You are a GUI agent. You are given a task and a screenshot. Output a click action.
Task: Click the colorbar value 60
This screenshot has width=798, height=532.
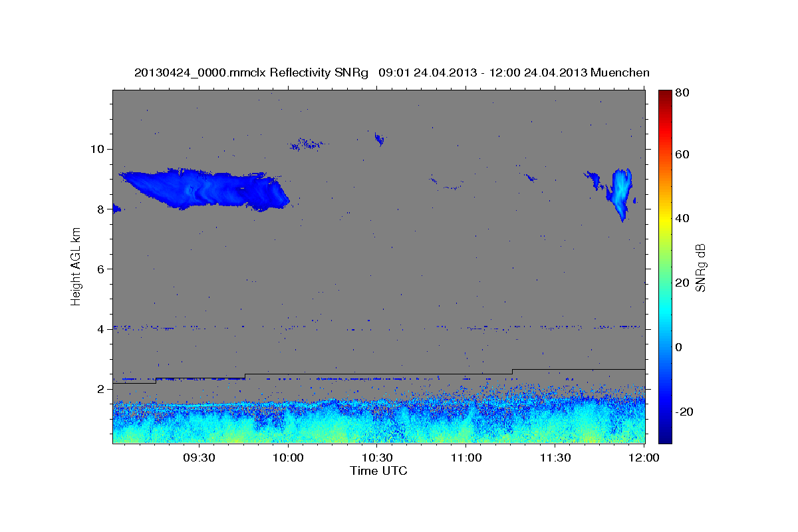point(682,154)
